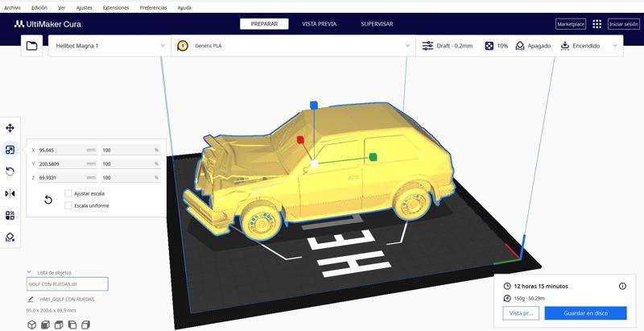Expand the Generic PLA material dropdown
The width and height of the screenshot is (644, 331).
[293, 46]
